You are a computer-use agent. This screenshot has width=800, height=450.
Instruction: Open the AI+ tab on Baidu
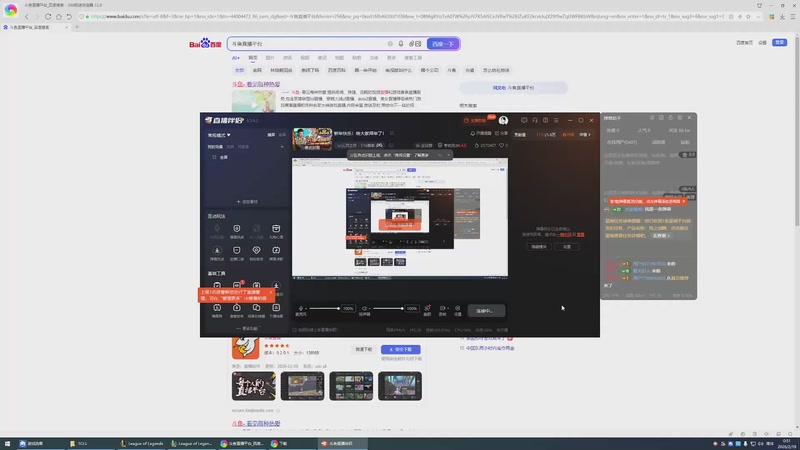tap(236, 58)
